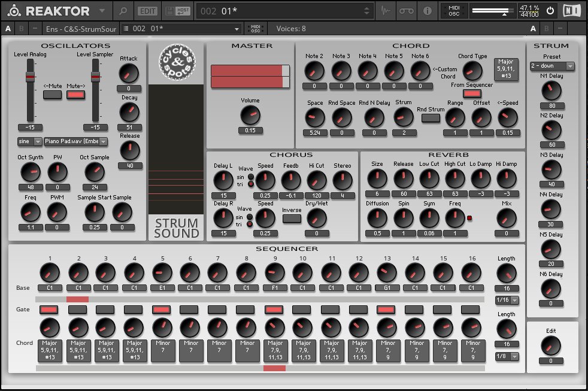588x391 pixels.
Task: Open the Reaktor main menu arrow
Action: (101, 11)
